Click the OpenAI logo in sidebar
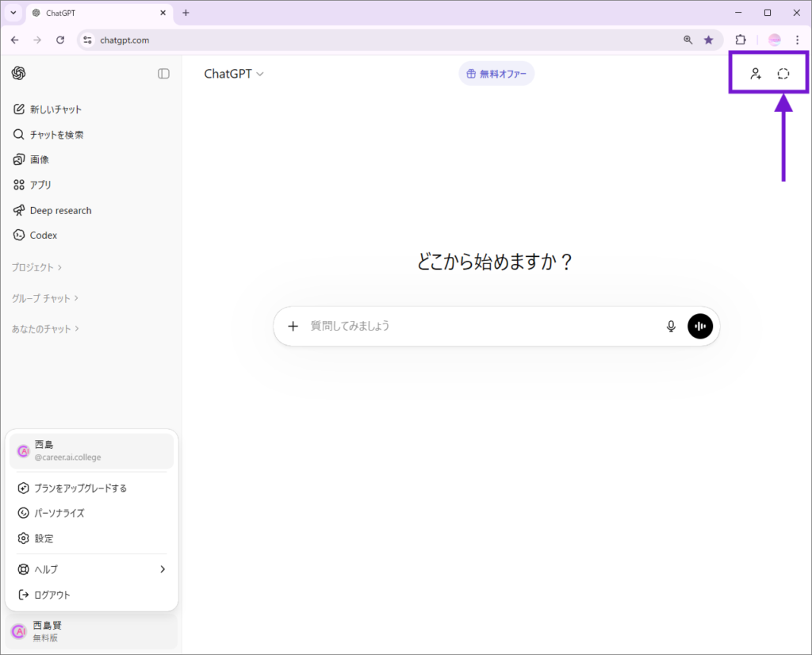Viewport: 812px width, 655px height. click(x=19, y=73)
